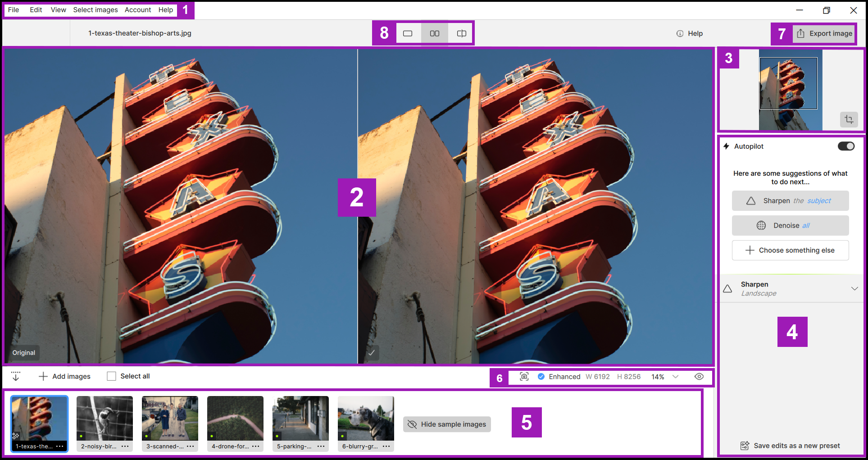
Task: Check the Select all checkbox
Action: 111,376
